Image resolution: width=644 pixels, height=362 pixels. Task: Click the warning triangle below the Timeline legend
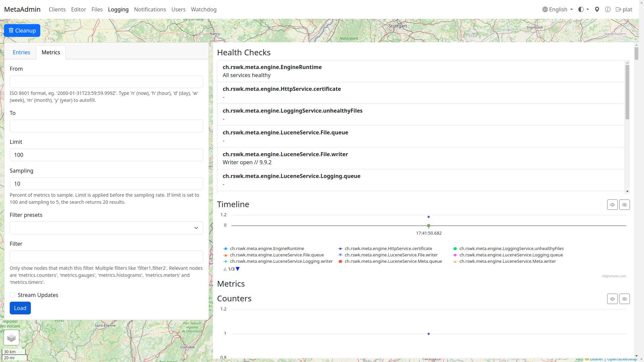(225, 269)
